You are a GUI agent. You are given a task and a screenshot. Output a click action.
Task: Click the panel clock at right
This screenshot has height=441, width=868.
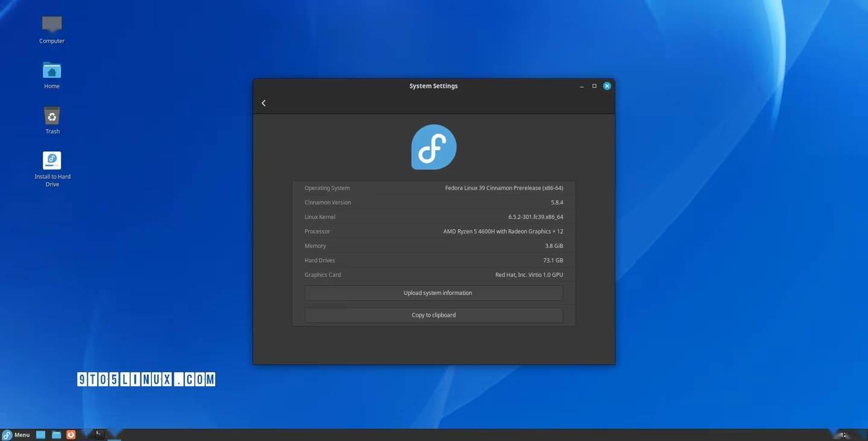(x=843, y=435)
